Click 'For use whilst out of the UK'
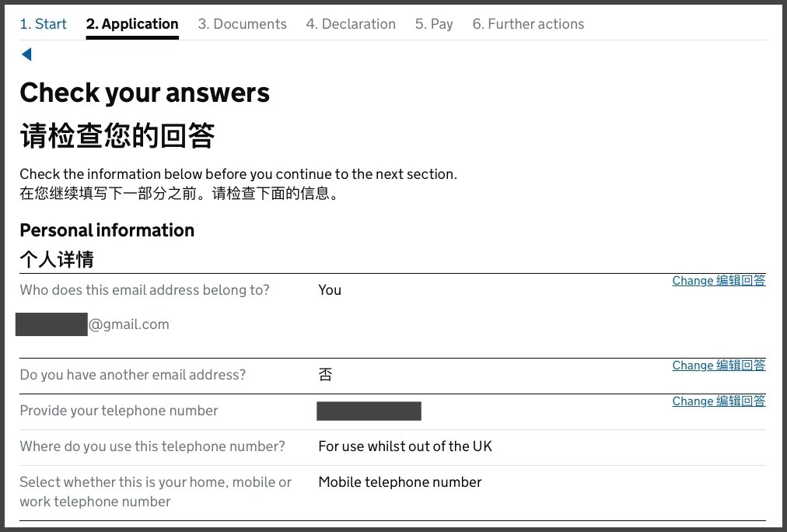This screenshot has height=532, width=787. [405, 446]
